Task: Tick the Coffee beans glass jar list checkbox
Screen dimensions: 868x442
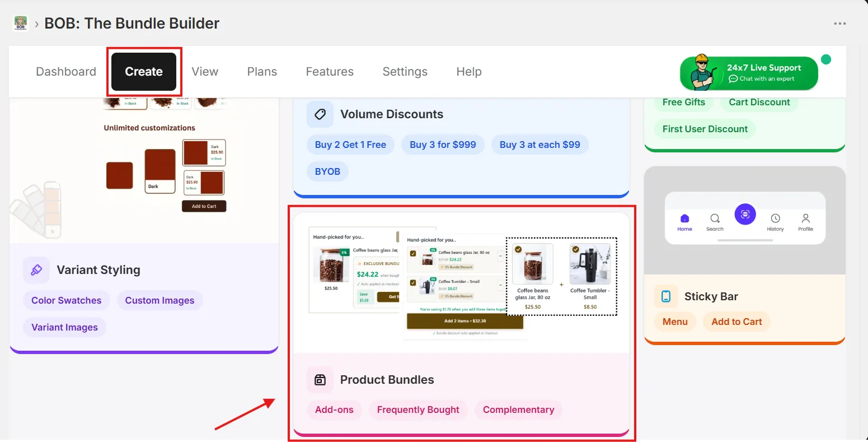Action: (413, 254)
